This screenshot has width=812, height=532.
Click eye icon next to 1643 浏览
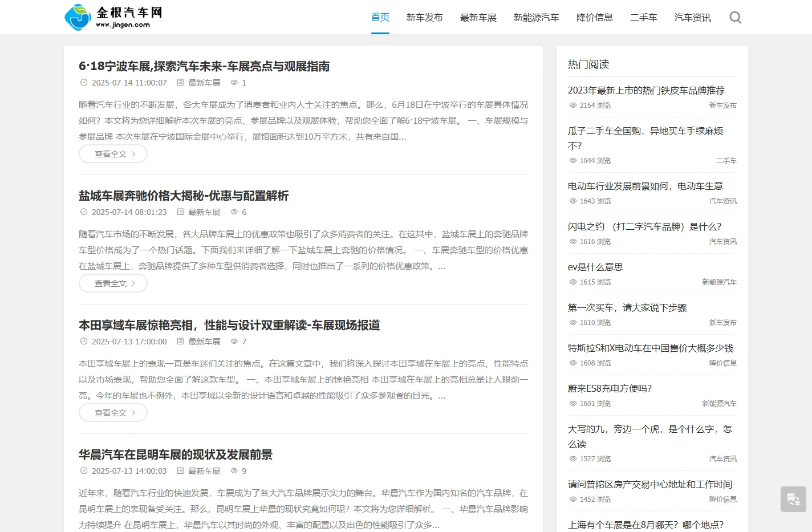click(x=573, y=201)
